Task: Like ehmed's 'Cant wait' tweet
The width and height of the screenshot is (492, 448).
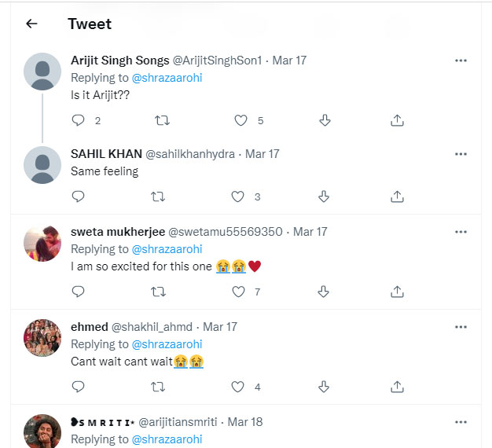Action: [x=239, y=387]
